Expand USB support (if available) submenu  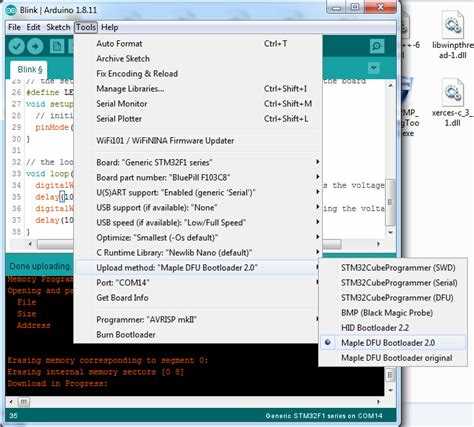pos(198,208)
